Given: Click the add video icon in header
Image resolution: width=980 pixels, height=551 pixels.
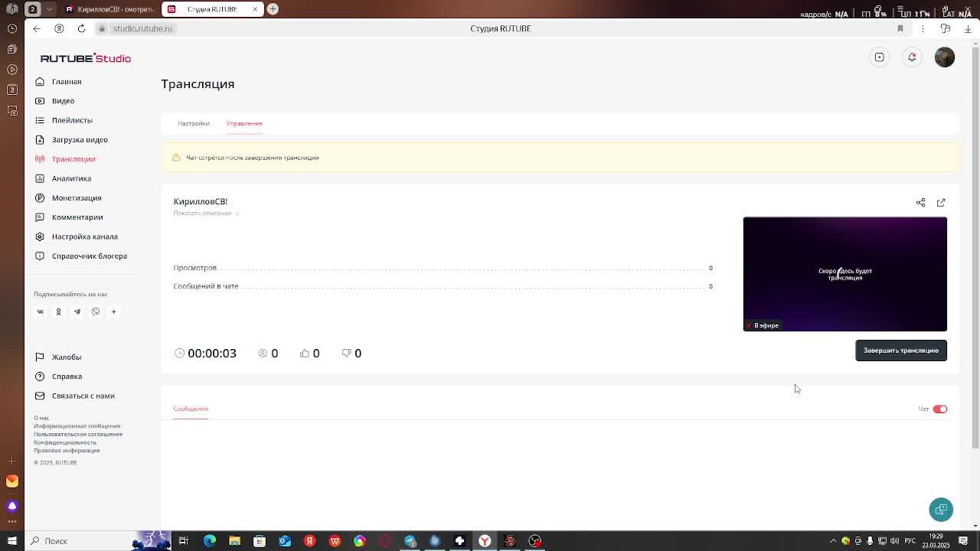Looking at the screenshot, I should (x=880, y=57).
